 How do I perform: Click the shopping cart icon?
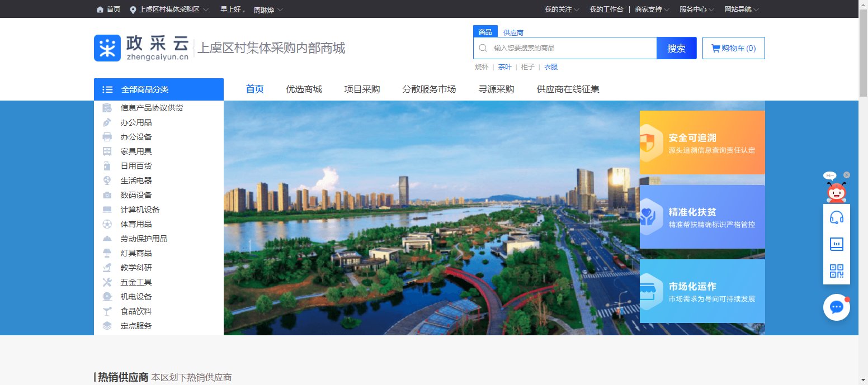715,48
